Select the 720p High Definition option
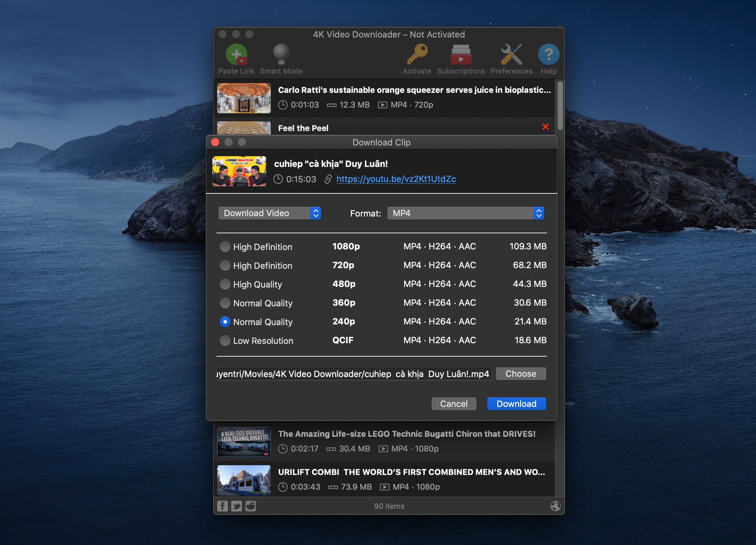Image resolution: width=756 pixels, height=545 pixels. (225, 265)
